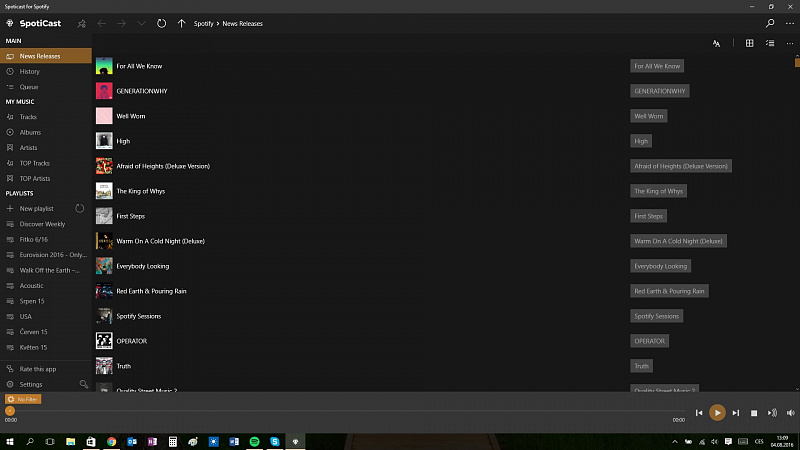
Task: Open the history dropdown chevron in the navigation bar
Action: click(x=141, y=23)
